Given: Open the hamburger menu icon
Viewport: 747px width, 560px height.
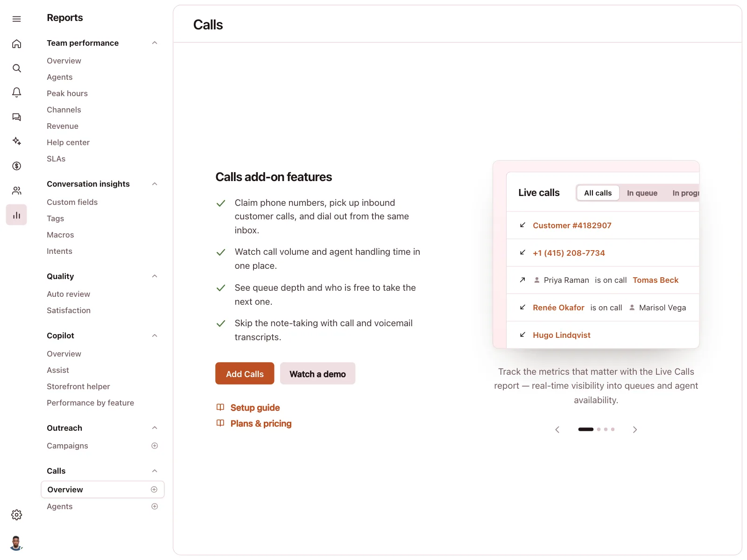Looking at the screenshot, I should [17, 19].
